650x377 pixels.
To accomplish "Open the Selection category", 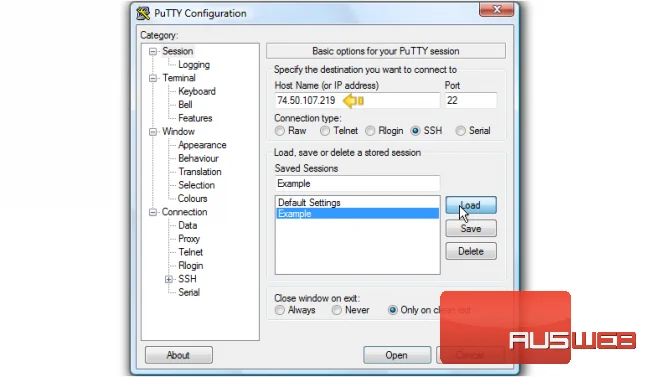I will click(196, 185).
